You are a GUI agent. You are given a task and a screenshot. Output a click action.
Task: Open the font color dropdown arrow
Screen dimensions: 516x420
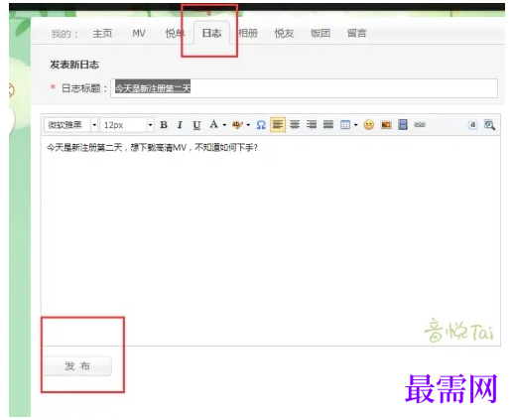coord(224,125)
